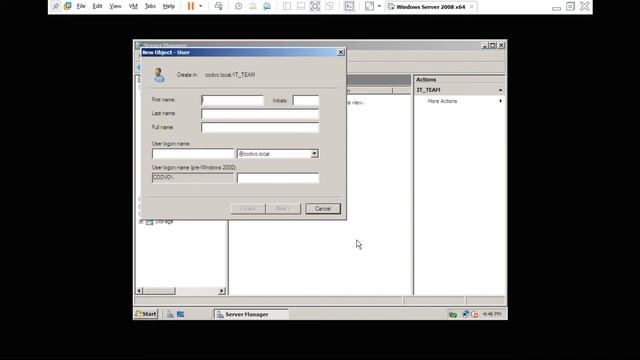The image size is (640, 360).
Task: Open the Tabs menu
Action: (x=150, y=6)
